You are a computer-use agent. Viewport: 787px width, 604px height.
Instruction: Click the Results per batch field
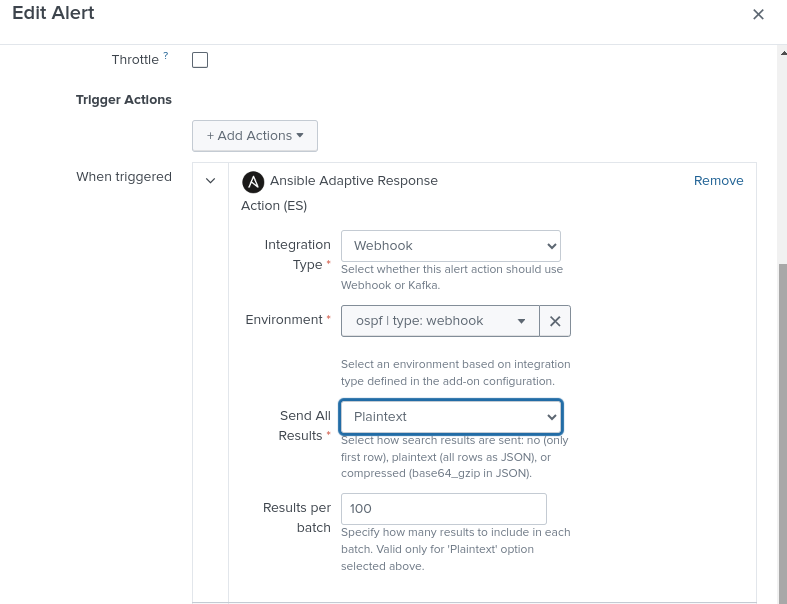(443, 509)
